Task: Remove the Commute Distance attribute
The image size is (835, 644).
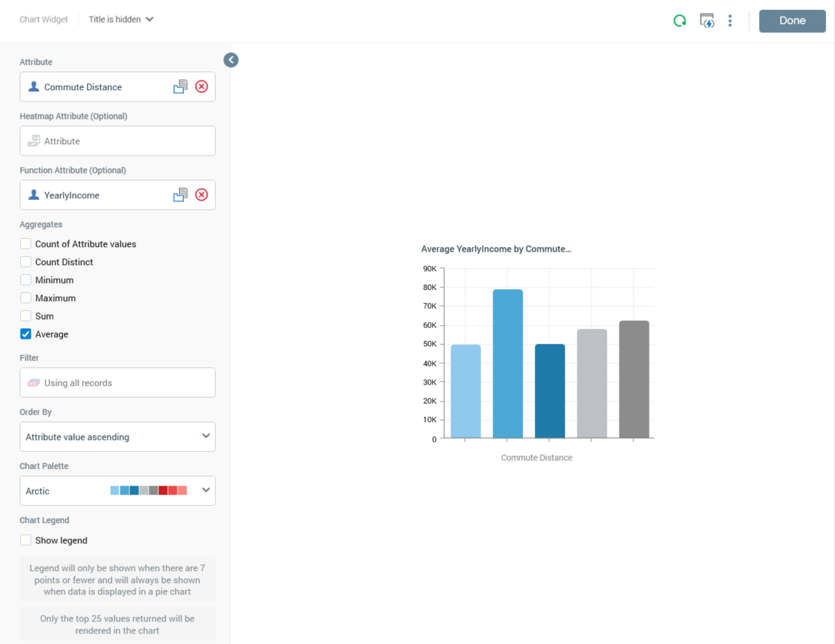Action: [201, 87]
